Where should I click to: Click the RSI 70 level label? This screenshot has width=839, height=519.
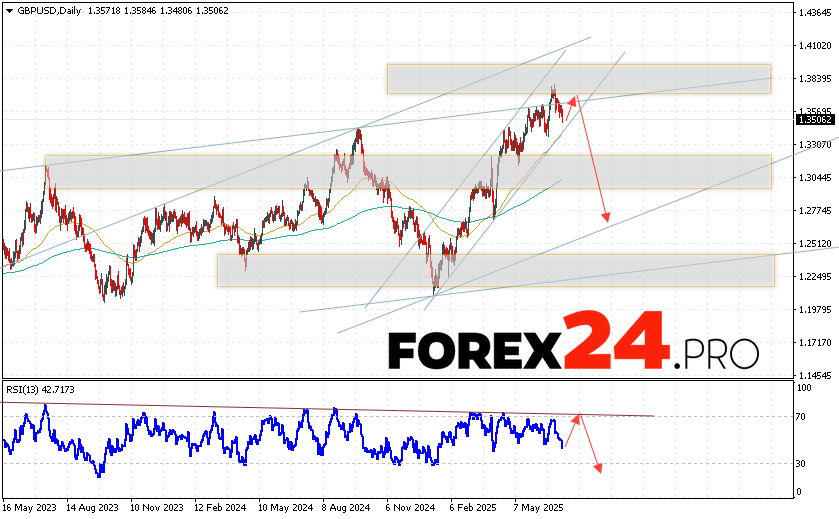click(x=803, y=415)
